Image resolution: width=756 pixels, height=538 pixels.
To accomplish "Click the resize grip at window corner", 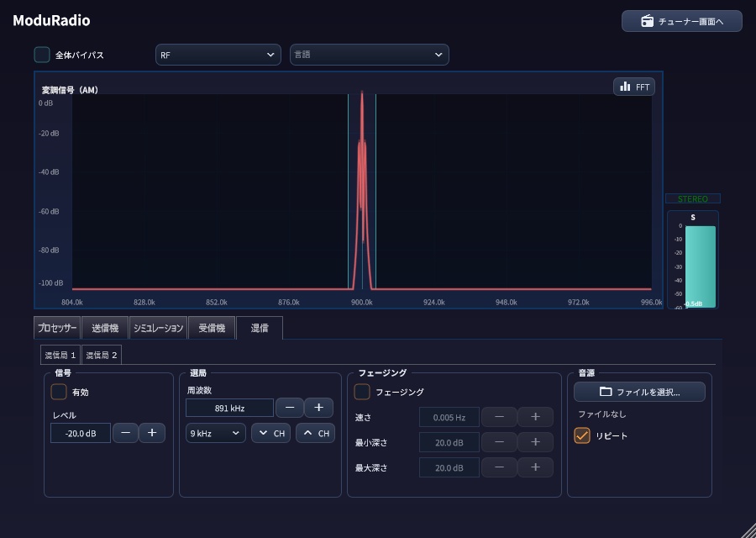I will coord(748,530).
